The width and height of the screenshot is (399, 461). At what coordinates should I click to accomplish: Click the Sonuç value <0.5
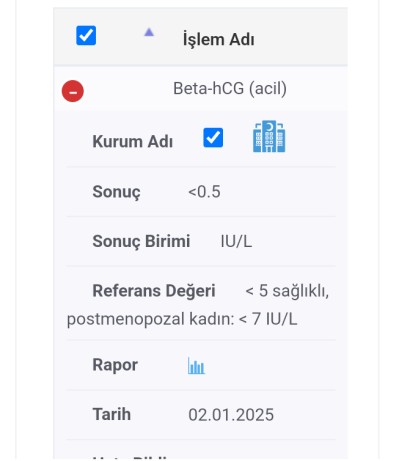coord(204,192)
